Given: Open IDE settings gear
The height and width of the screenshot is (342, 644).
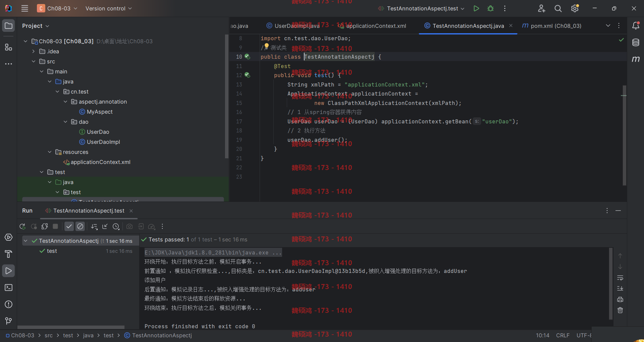Looking at the screenshot, I should 575,8.
